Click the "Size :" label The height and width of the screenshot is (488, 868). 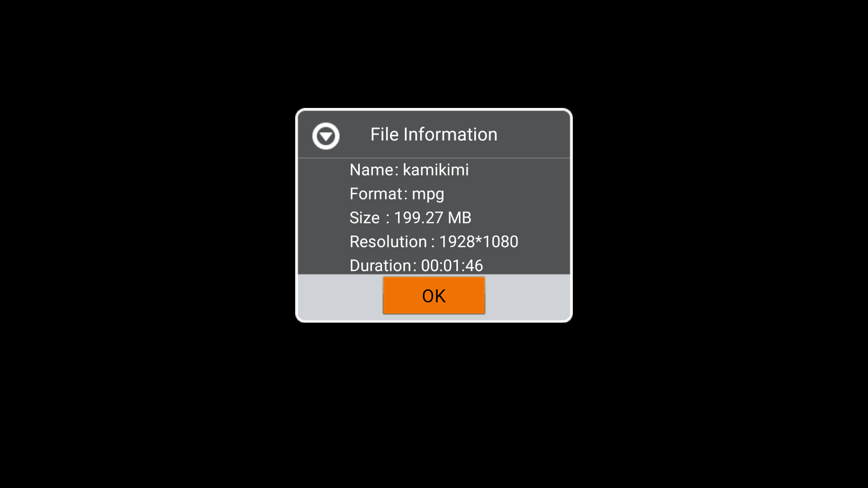(369, 217)
